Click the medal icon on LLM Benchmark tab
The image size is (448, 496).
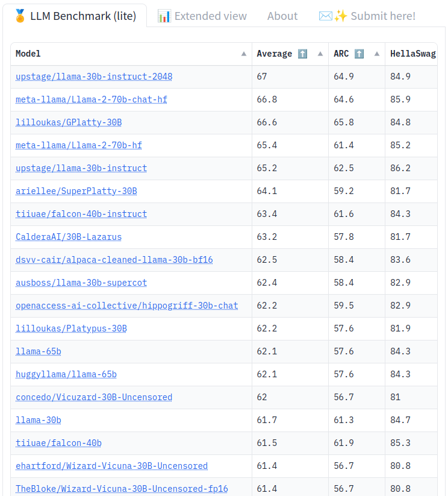tap(20, 16)
